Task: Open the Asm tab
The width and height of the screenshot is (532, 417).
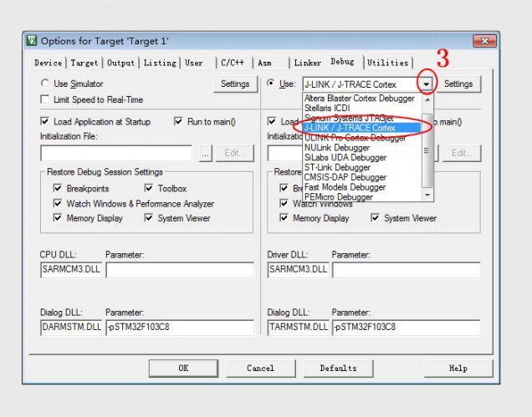Action: [x=264, y=63]
